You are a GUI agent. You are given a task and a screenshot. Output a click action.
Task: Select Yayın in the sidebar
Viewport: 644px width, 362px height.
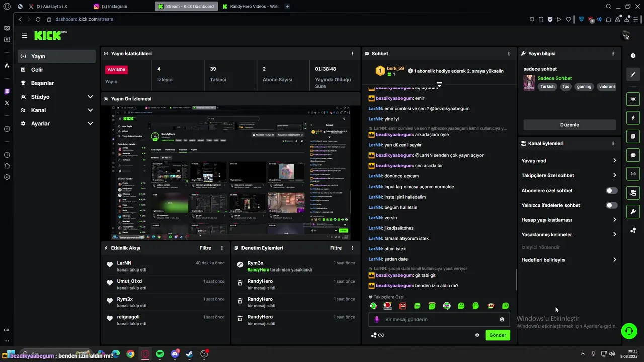[x=57, y=56]
